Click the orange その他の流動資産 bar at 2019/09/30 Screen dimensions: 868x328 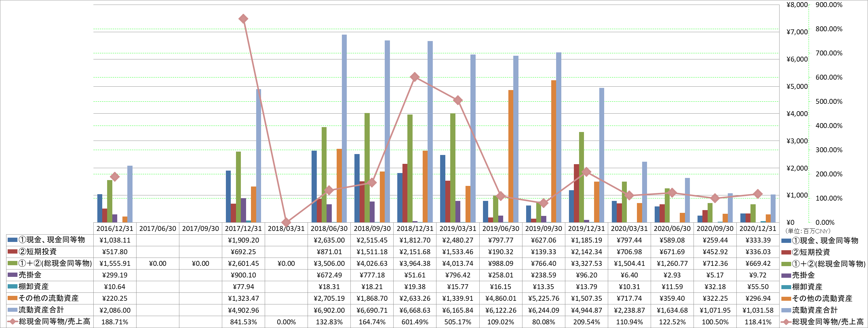coord(554,151)
